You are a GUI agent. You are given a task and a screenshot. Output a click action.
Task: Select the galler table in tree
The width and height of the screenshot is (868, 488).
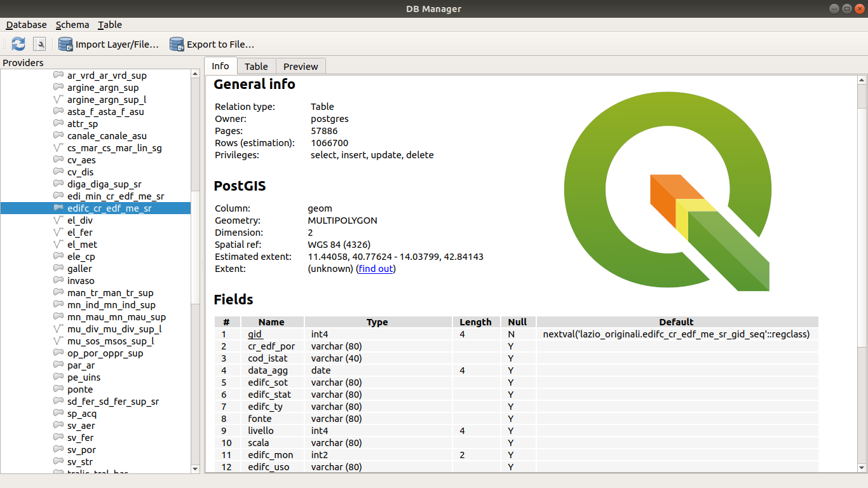[x=79, y=269]
